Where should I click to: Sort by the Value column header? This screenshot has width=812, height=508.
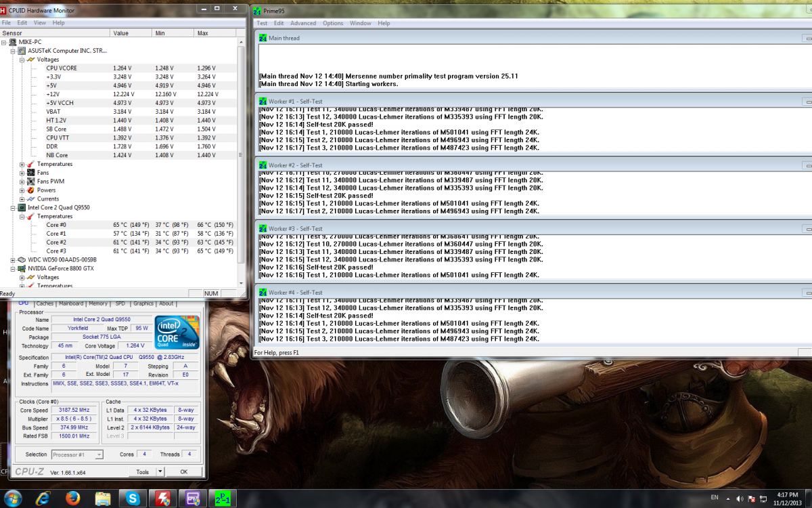(131, 33)
